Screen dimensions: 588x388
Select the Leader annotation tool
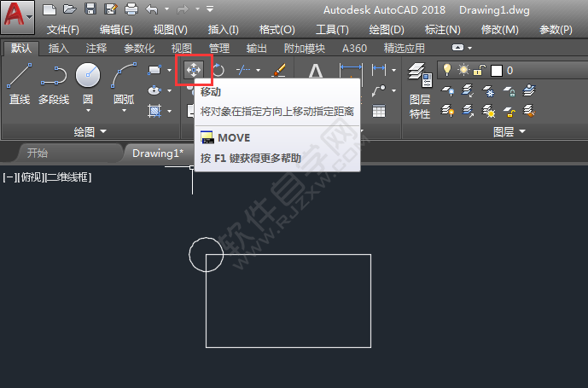(x=378, y=90)
